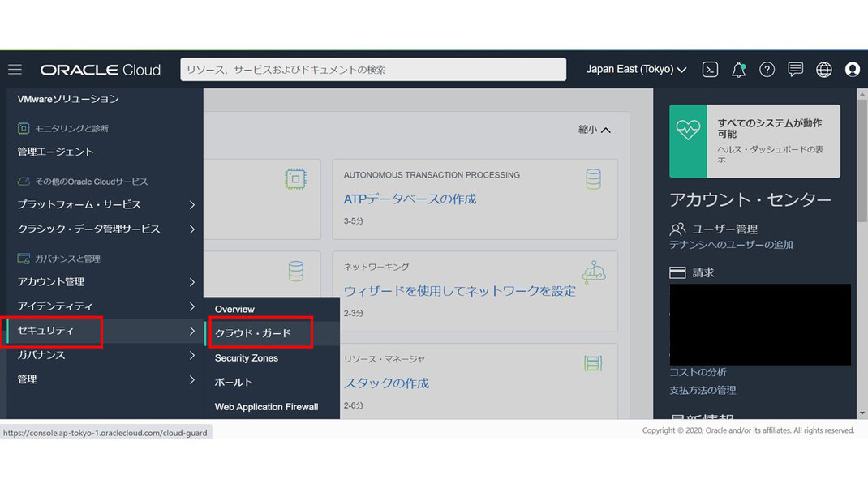868x488 pixels.
Task: Click the アカウント・センター heading
Action: point(750,199)
